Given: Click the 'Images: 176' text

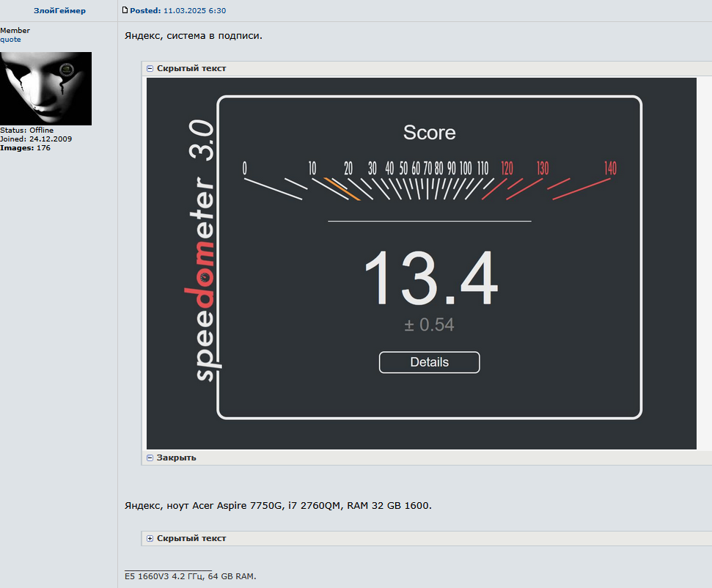Looking at the screenshot, I should click(x=25, y=148).
